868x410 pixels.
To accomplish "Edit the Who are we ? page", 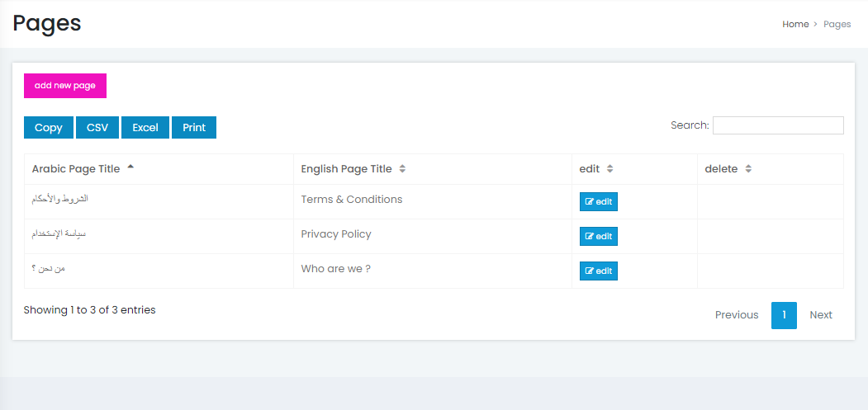I will [599, 271].
